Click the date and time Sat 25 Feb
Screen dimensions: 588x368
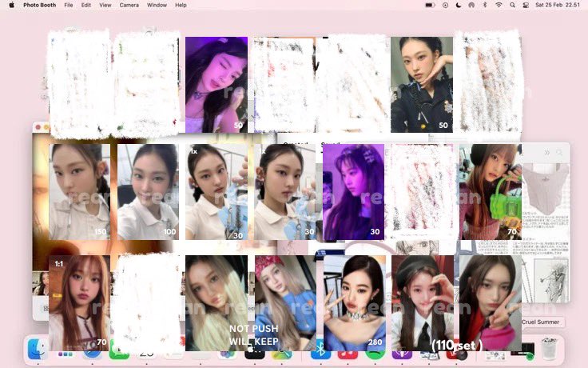558,5
